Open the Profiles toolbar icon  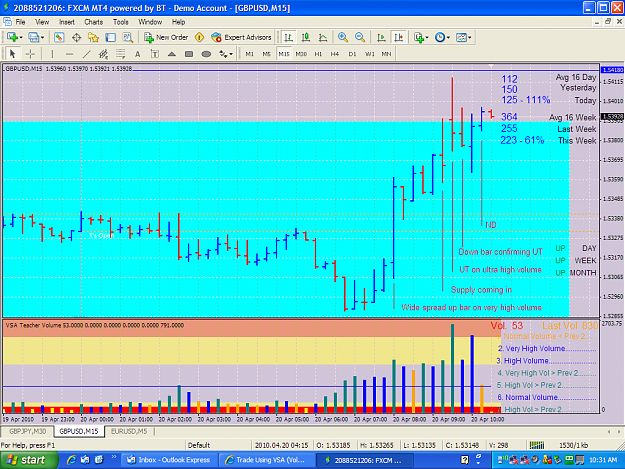[x=33, y=37]
